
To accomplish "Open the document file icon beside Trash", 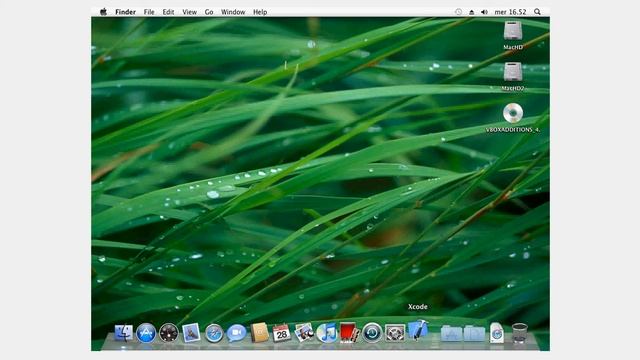I will tap(497, 333).
